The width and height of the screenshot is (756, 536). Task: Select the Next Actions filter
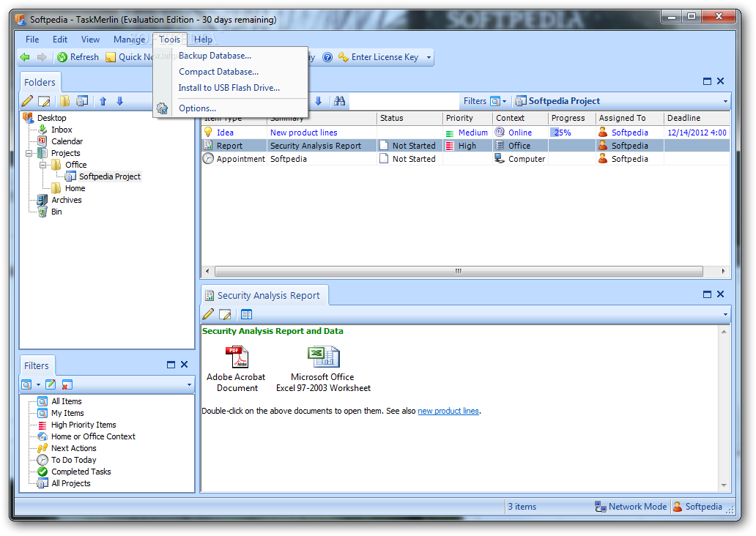click(74, 448)
